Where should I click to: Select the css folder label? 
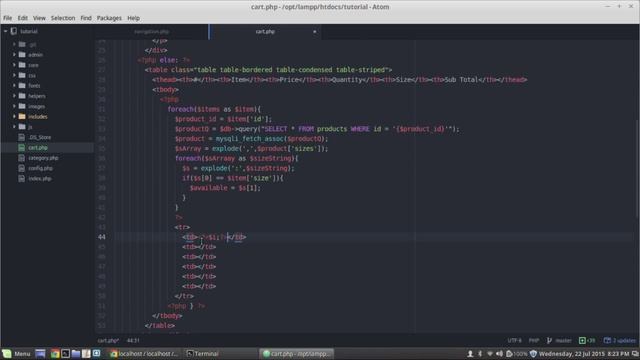tap(32, 76)
